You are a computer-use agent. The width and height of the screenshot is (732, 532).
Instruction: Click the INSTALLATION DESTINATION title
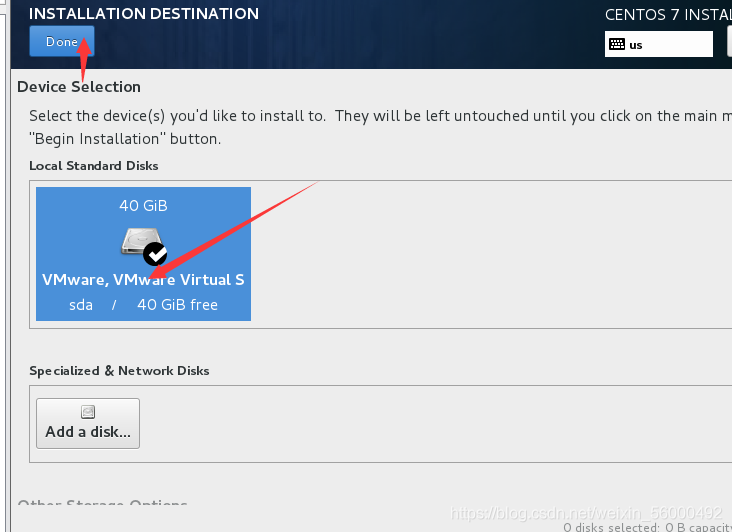[x=144, y=14]
